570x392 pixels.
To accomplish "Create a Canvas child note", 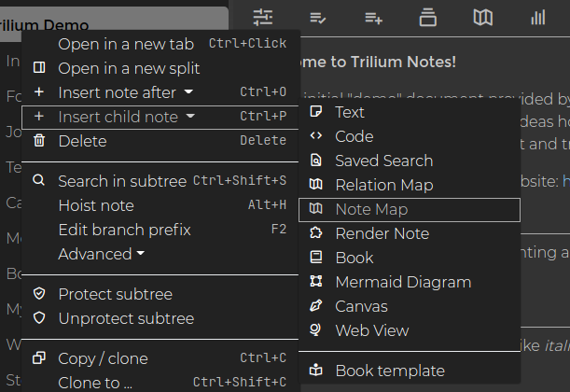I will tap(410, 306).
